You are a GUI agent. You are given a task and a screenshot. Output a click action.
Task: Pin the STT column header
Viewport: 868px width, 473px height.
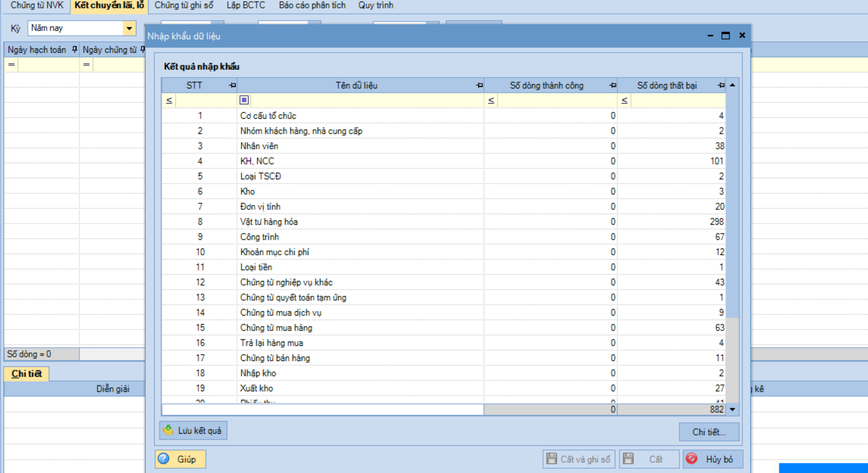click(233, 85)
